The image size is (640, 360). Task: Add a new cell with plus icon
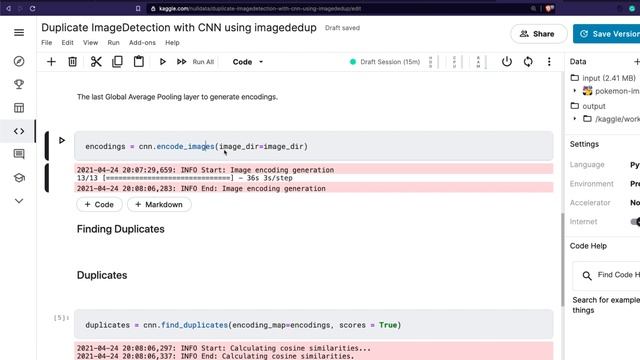point(51,62)
